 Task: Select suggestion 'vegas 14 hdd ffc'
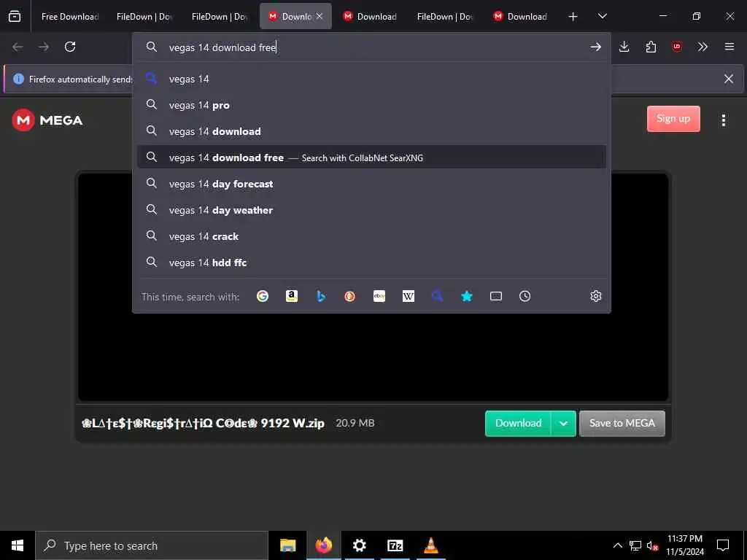coord(371,262)
